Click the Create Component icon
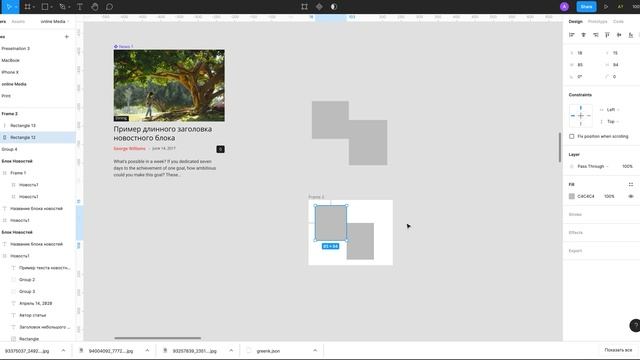Screen dimensions: 640x360 click(x=319, y=7)
